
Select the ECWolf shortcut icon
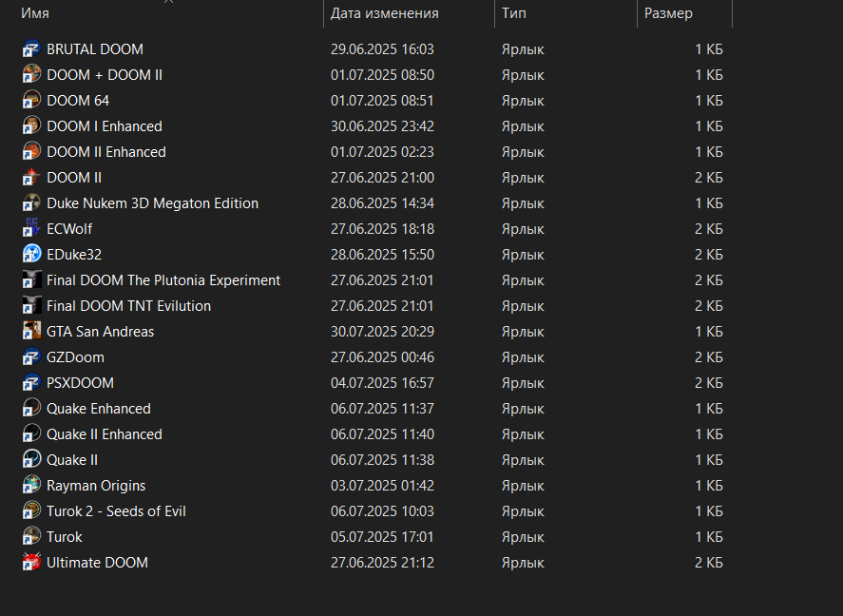(31, 229)
